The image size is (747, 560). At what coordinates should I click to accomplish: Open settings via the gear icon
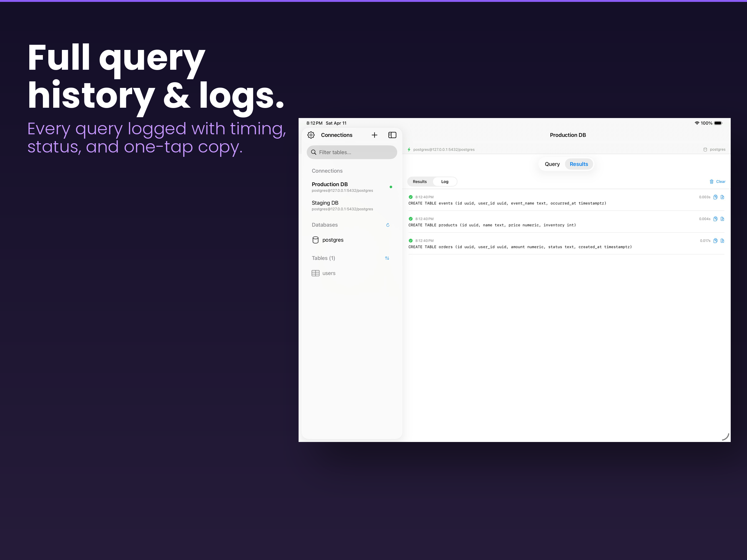pos(311,135)
